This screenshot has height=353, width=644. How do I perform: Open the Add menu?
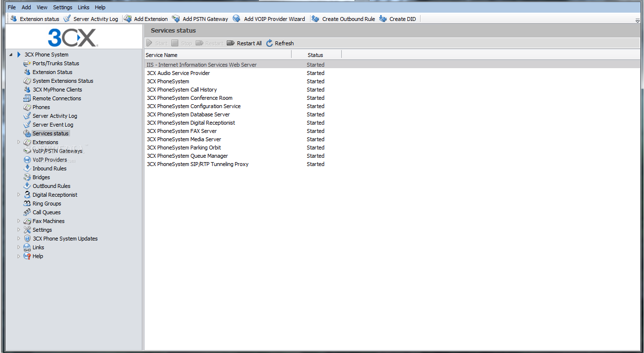click(26, 7)
